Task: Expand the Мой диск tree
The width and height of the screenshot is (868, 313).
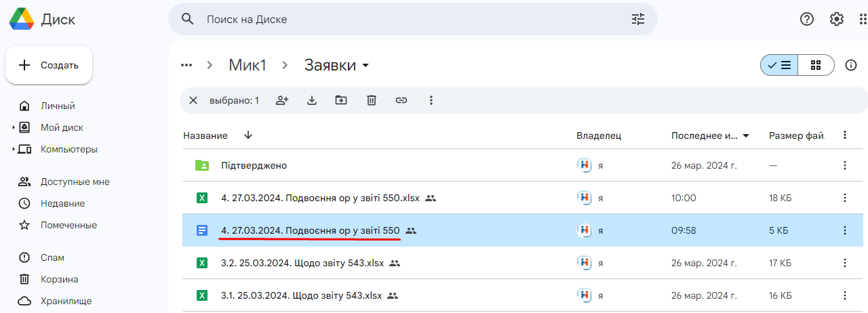Action: tap(14, 127)
